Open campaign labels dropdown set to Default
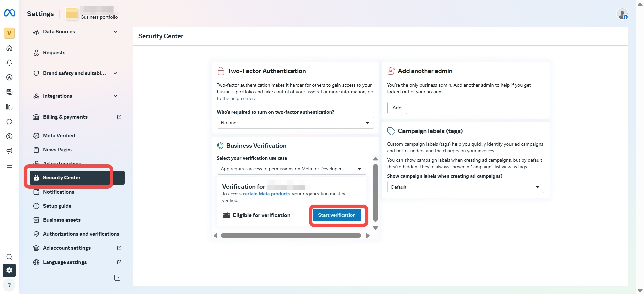 coord(465,187)
